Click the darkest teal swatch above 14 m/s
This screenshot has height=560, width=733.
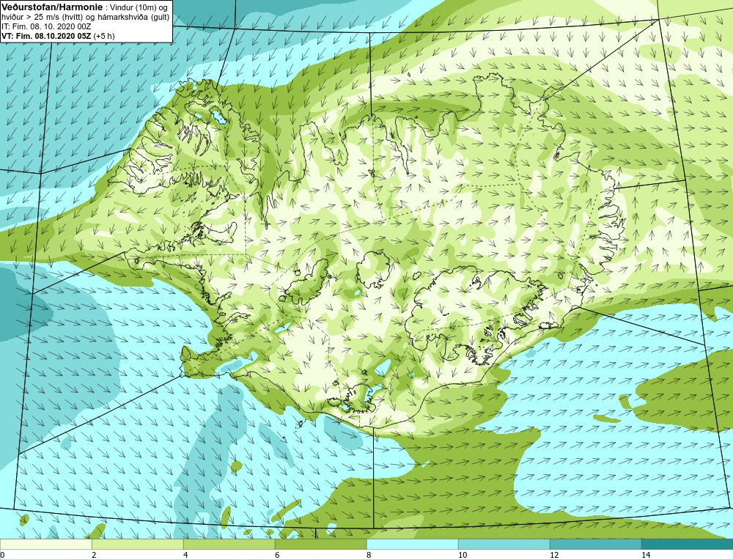[x=688, y=544]
